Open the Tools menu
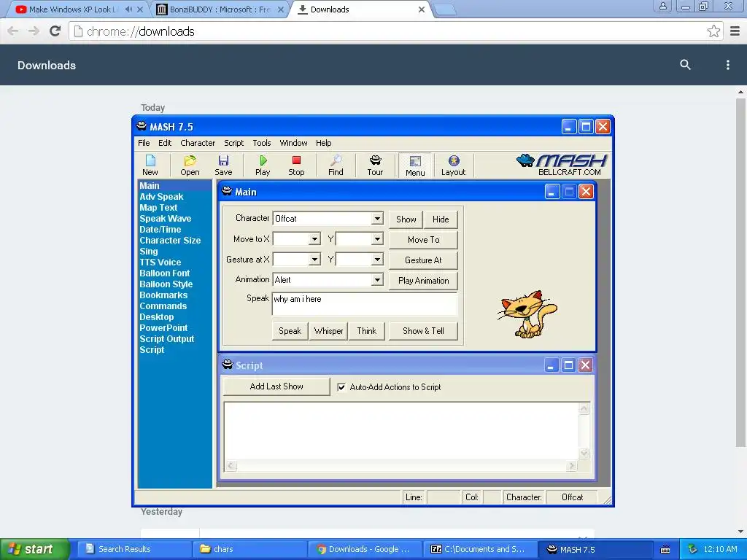Viewport: 747px width, 560px height. coord(262,143)
